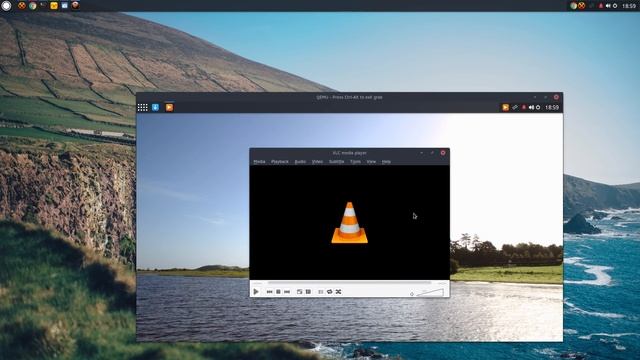Click the VLC cone logo in the video area

[x=349, y=223]
